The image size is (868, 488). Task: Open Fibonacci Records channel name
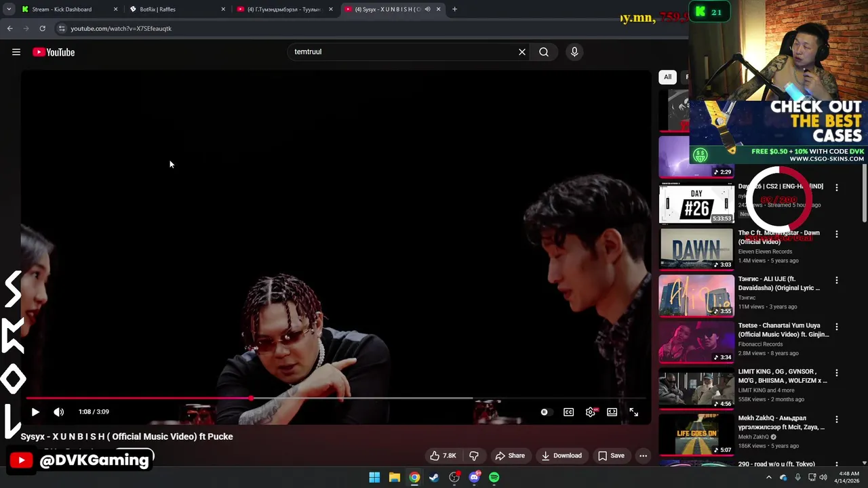(x=760, y=344)
